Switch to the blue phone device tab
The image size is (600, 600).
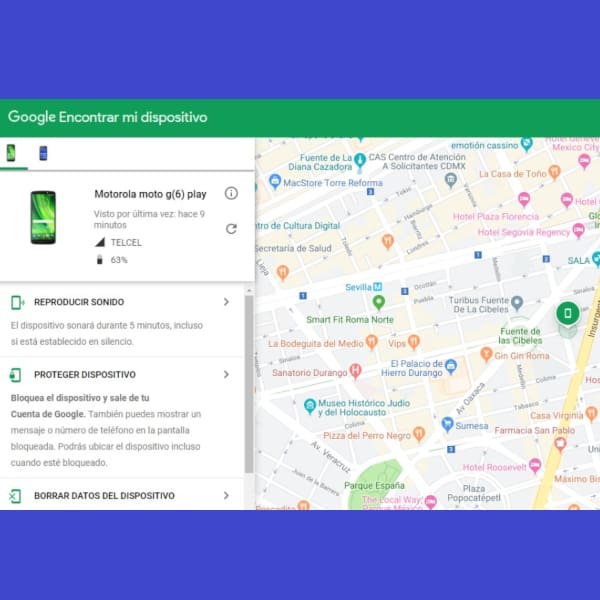coord(43,153)
